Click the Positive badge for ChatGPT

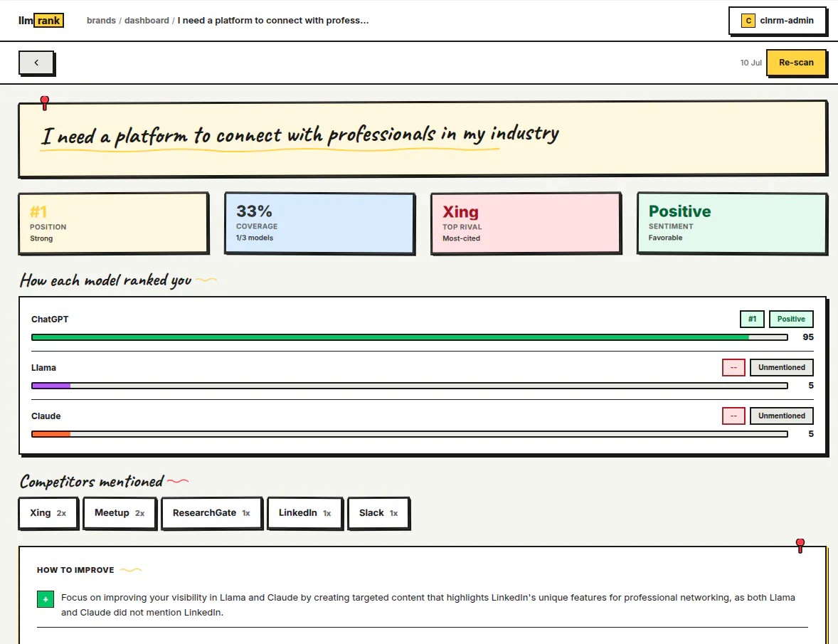[791, 319]
